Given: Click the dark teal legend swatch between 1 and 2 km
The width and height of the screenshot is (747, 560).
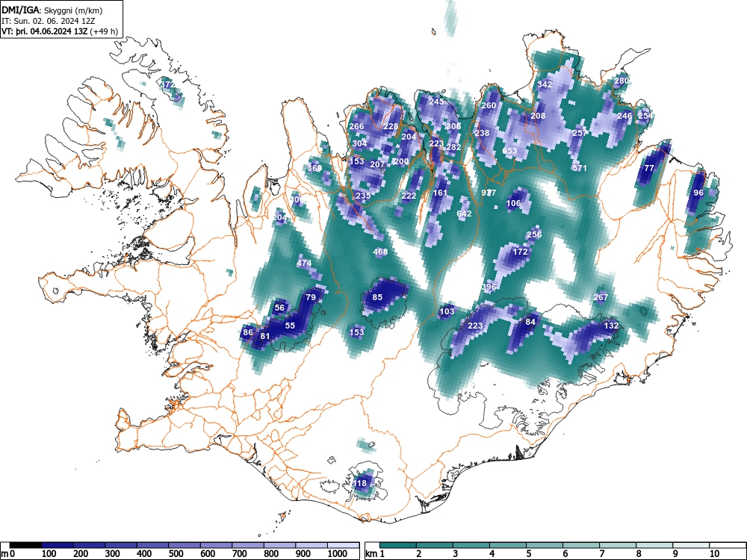Looking at the screenshot, I should pyautogui.click(x=398, y=545).
